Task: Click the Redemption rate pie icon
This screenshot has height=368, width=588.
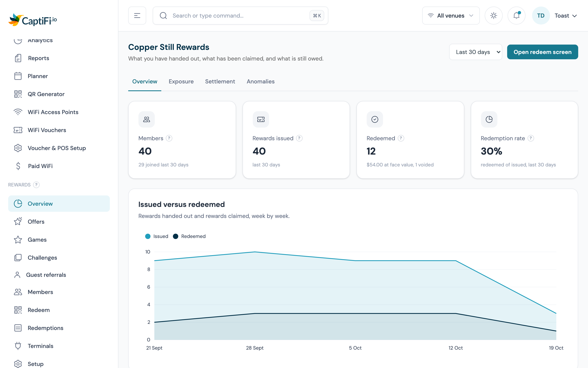Action: [x=489, y=119]
